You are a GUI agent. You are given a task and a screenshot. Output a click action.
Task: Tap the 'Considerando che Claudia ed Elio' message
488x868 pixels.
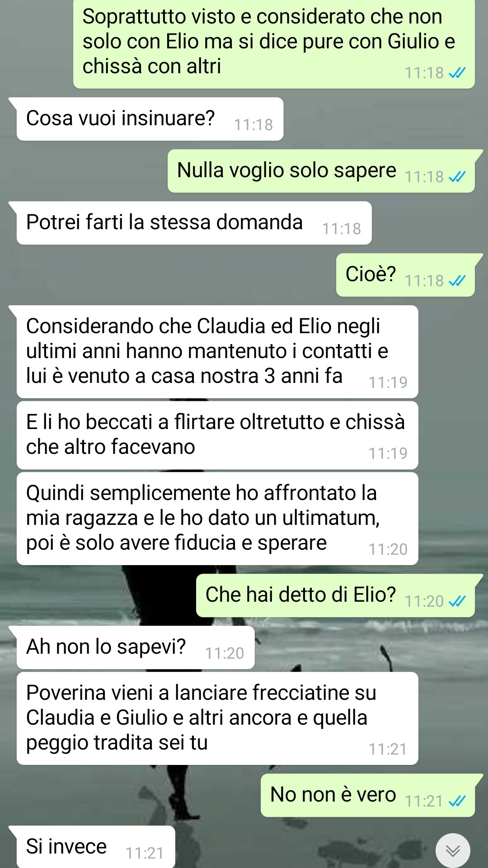point(217,352)
